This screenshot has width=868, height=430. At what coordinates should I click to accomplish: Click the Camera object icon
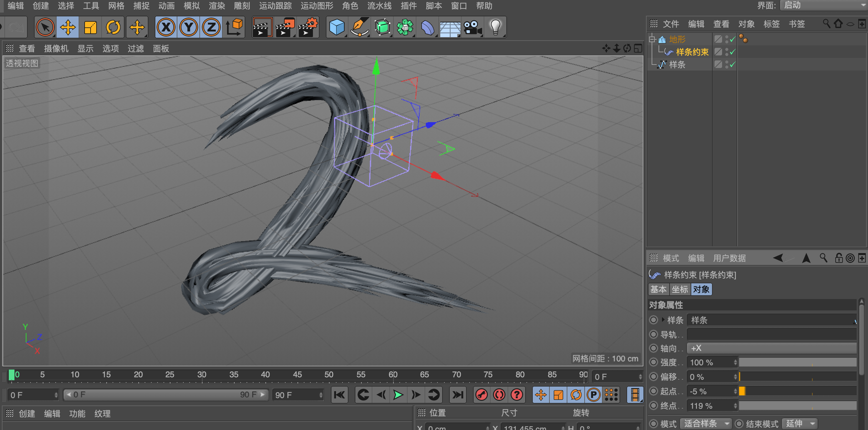[472, 27]
